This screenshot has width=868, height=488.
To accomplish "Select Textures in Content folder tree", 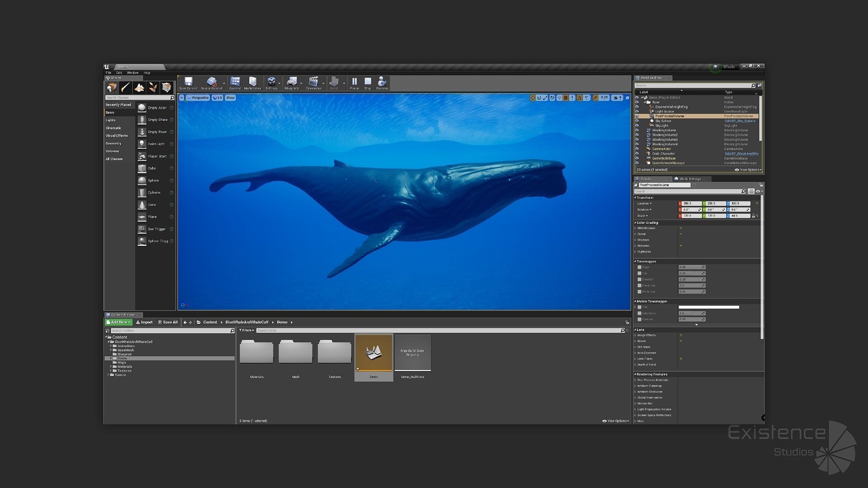I will (124, 371).
